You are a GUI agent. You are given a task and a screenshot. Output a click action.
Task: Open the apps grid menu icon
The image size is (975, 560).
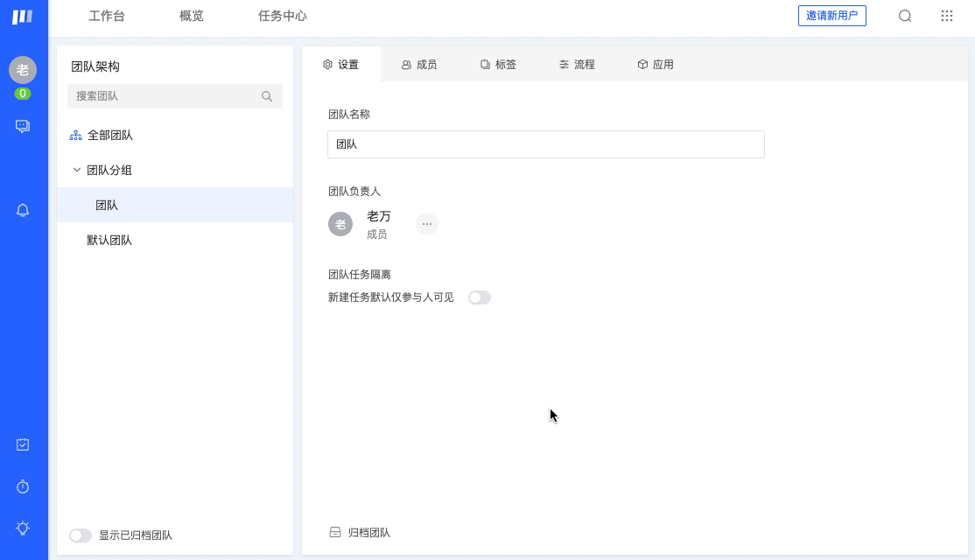tap(946, 16)
